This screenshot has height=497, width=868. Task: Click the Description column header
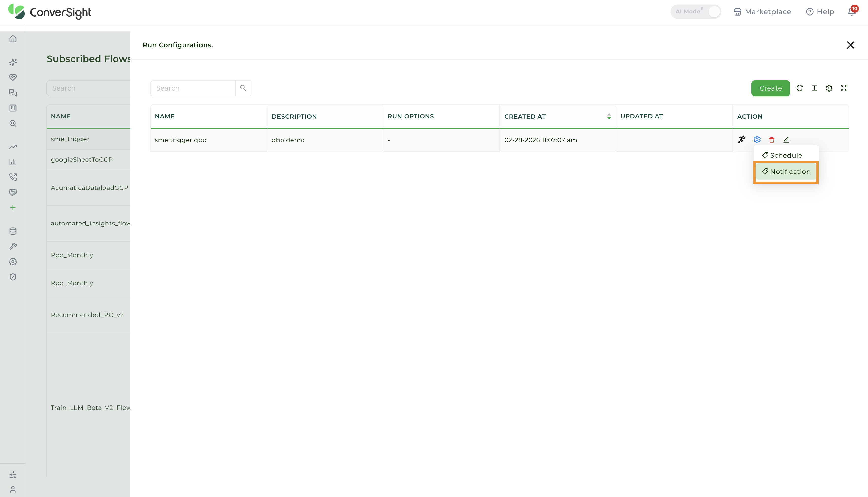325,116
